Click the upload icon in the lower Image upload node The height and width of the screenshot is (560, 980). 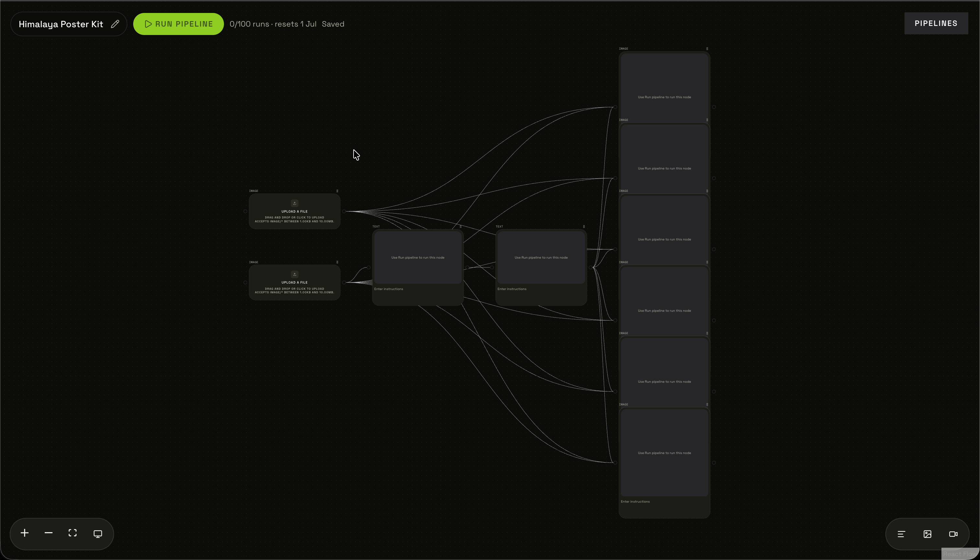[x=295, y=274]
